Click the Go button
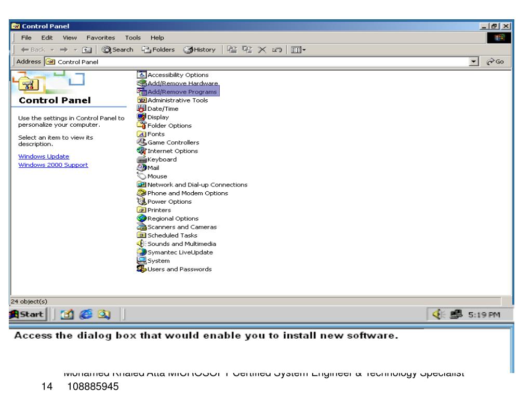The image size is (532, 399). 495,61
